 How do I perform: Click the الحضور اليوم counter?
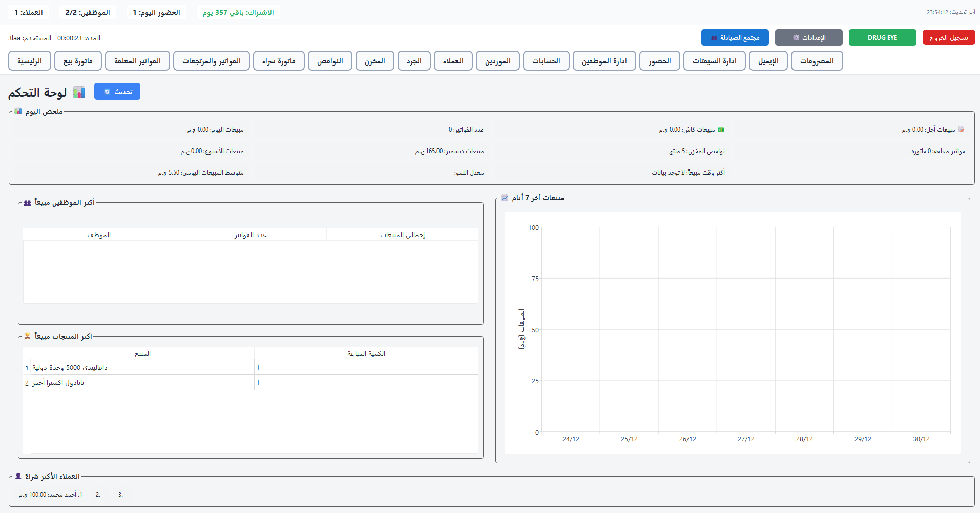tap(157, 11)
